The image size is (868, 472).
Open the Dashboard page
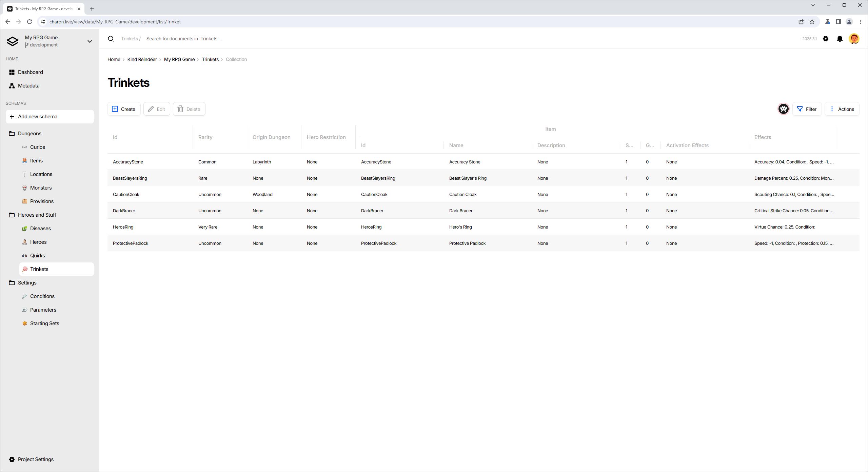pyautogui.click(x=30, y=72)
